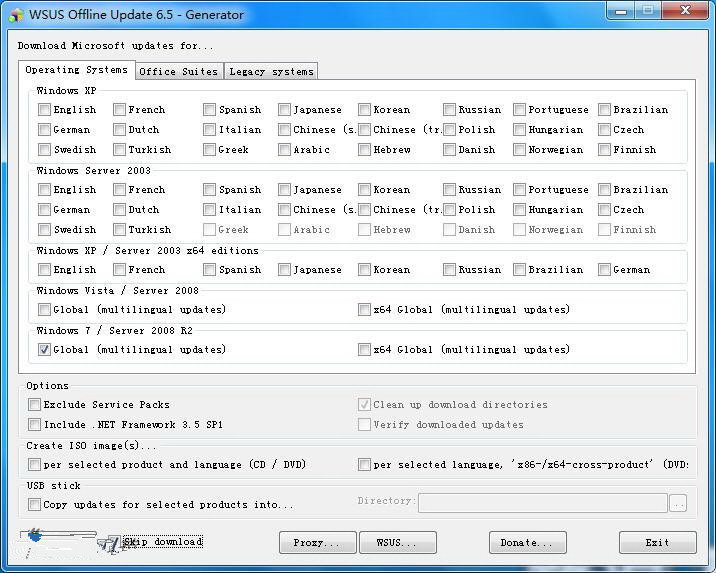This screenshot has height=573, width=716.
Task: Tick Japanese under Windows Server 2003
Action: click(285, 190)
